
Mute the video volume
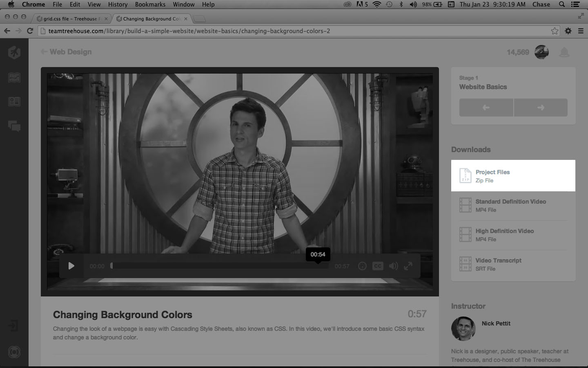click(393, 266)
